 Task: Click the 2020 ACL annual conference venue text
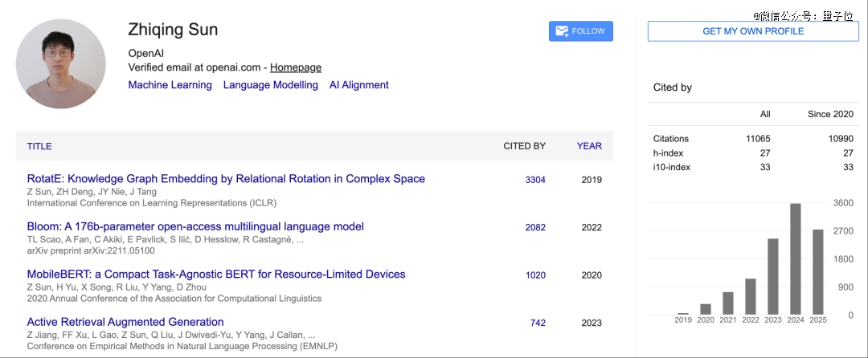[174, 299]
